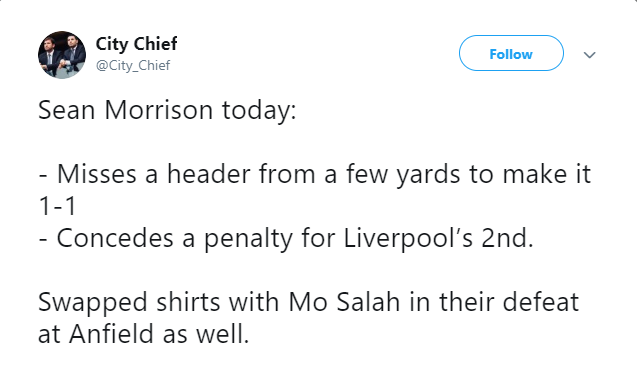Click the word "yards" in the tweet
This screenshot has width=637, height=365.
tap(428, 176)
